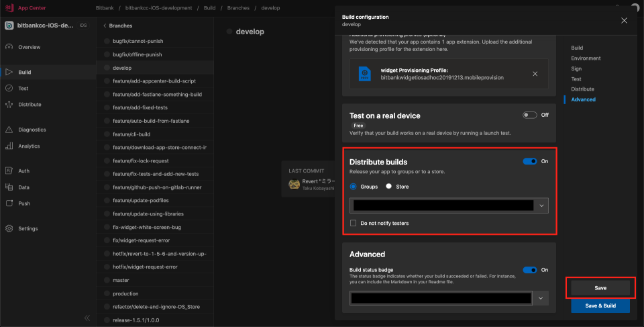The image size is (644, 327).
Task: Open Branches breadcrumb link
Action: [x=238, y=8]
